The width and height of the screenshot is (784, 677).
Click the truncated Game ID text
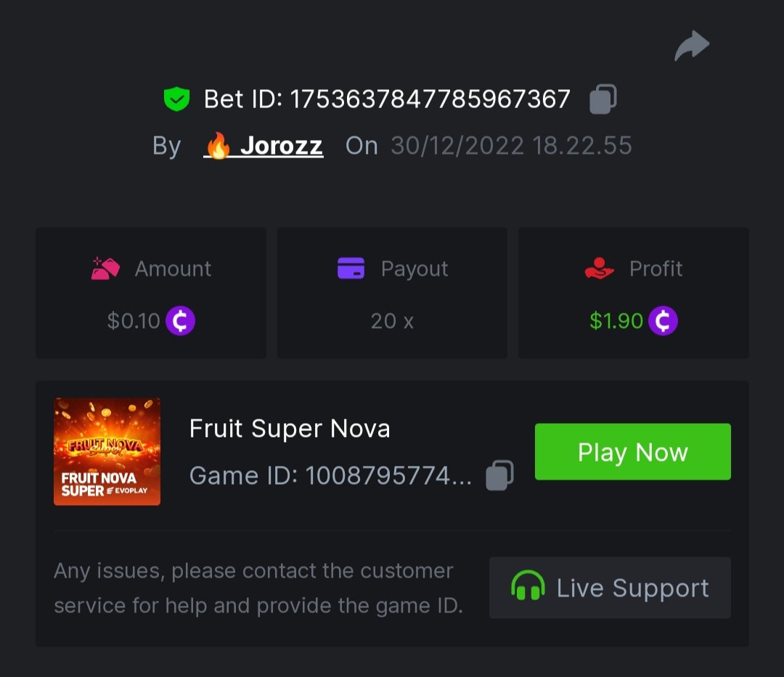click(330, 476)
